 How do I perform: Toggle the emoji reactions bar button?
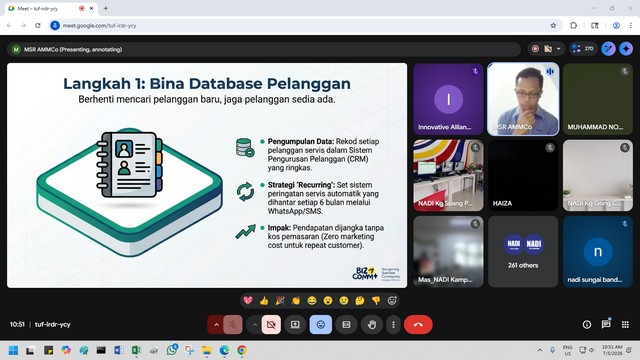[x=321, y=324]
